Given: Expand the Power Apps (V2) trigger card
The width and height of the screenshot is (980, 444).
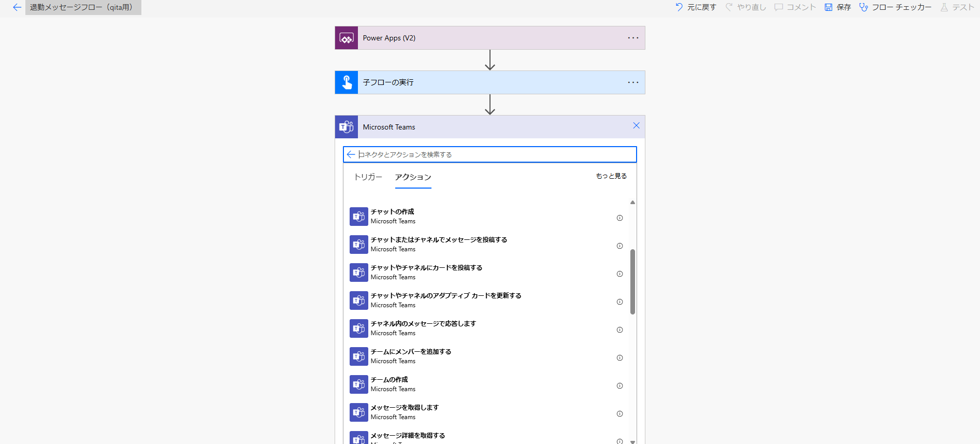Looking at the screenshot, I should pos(490,38).
